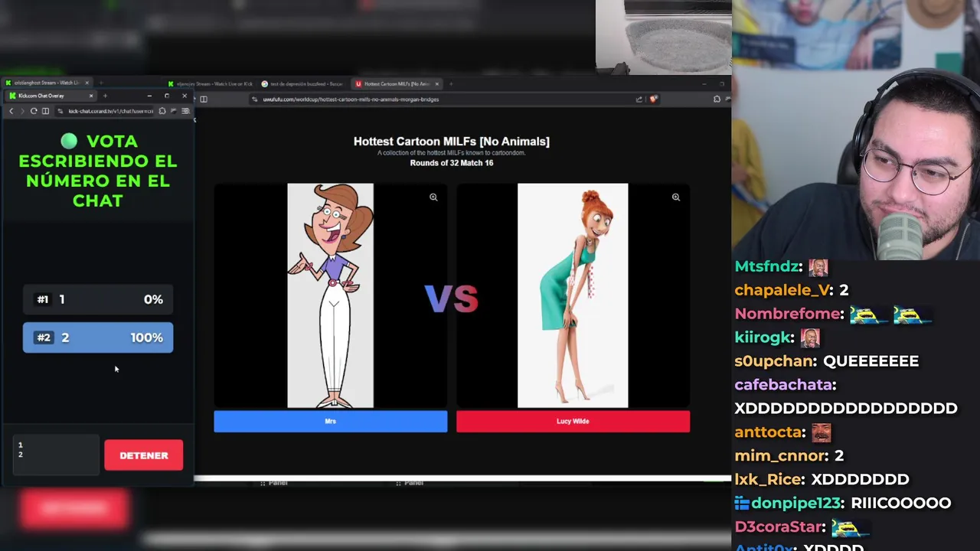Click chat username anttocta
980x551 pixels.
click(x=768, y=432)
